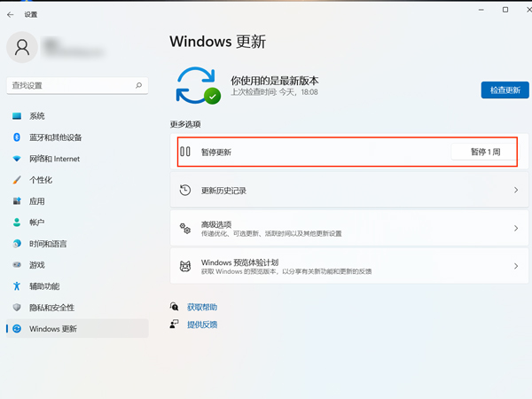Click the accessibility icon for 辅助功能

[x=17, y=286]
